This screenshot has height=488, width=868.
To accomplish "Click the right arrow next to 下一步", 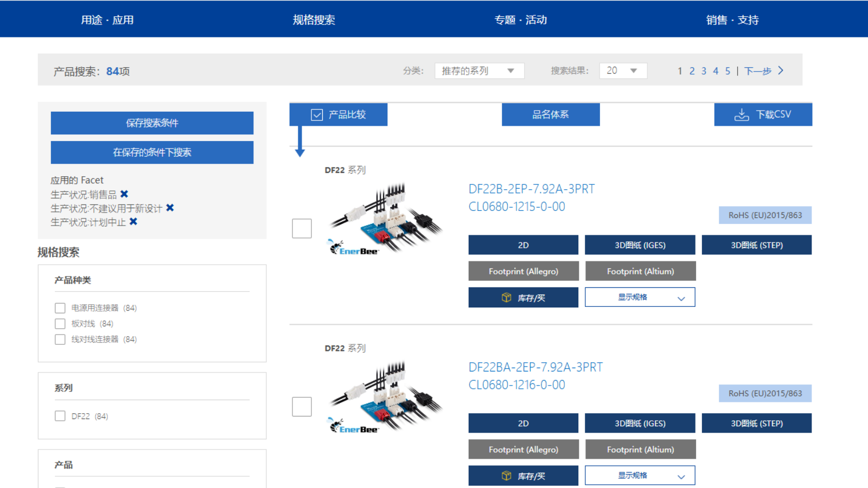I will click(780, 70).
